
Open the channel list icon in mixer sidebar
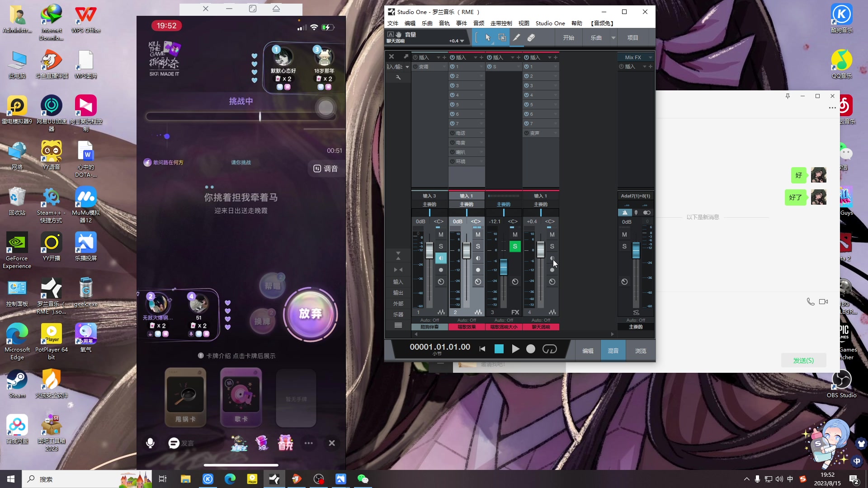tap(398, 325)
